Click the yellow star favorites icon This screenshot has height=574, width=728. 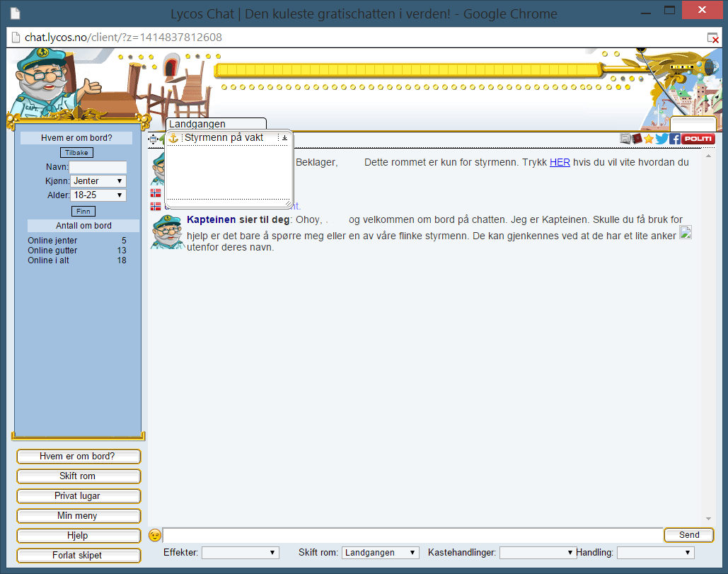(649, 139)
